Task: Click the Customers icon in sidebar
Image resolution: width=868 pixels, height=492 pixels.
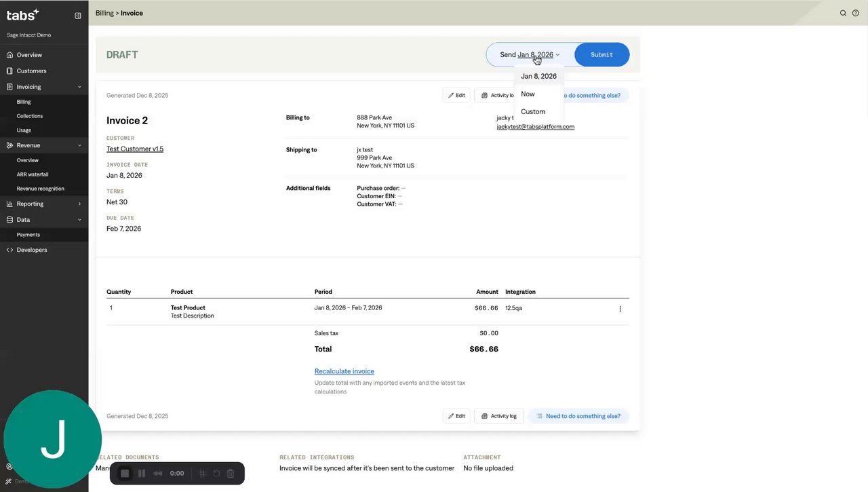Action: (x=9, y=71)
